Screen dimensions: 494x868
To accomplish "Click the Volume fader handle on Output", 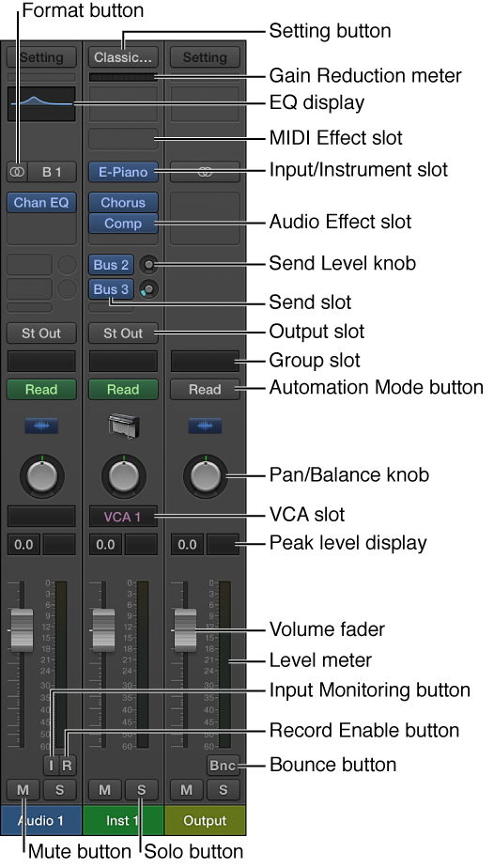I will [185, 630].
